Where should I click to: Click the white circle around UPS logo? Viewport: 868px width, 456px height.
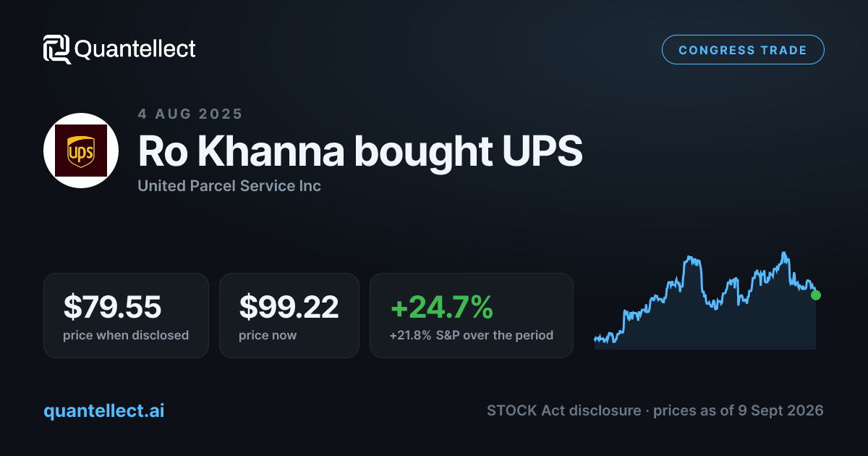pos(81,151)
